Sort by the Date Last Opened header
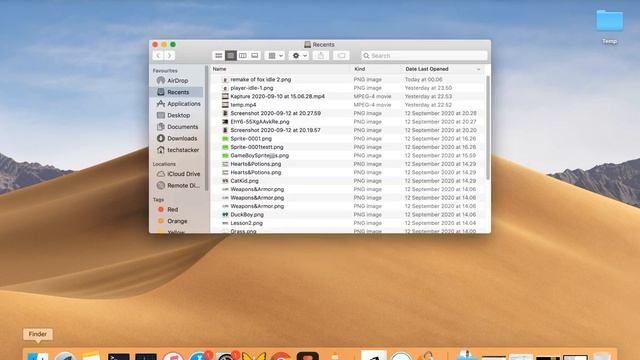This screenshot has height=360, width=640. [x=427, y=69]
